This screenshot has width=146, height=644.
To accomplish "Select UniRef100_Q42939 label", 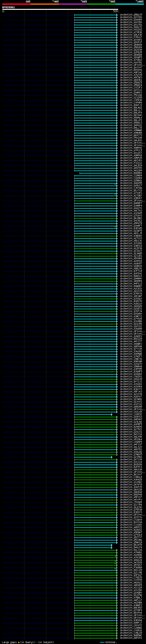I will 131,50.
